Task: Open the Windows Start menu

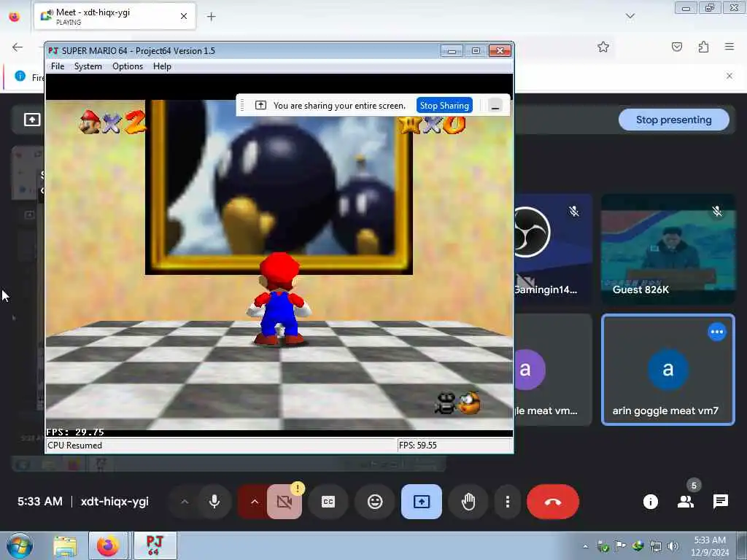Action: [x=19, y=545]
